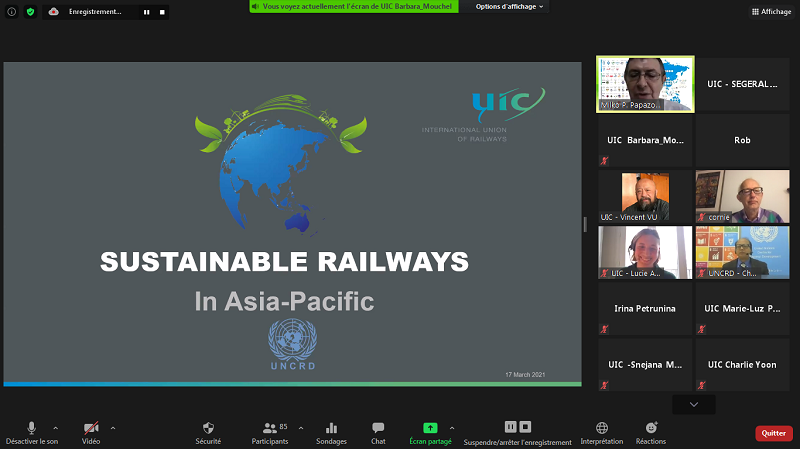
Task: Open the Interprétation globe menu
Action: click(x=602, y=433)
